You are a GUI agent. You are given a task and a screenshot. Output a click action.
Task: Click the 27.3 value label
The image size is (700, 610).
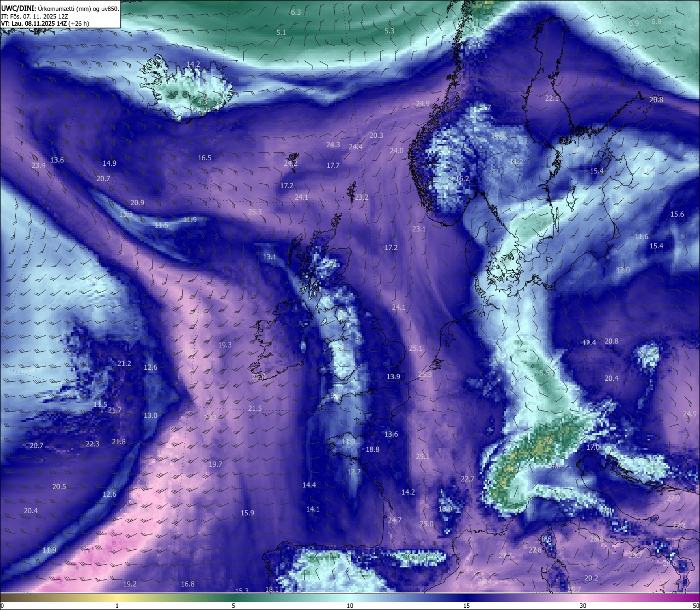[x=678, y=526]
